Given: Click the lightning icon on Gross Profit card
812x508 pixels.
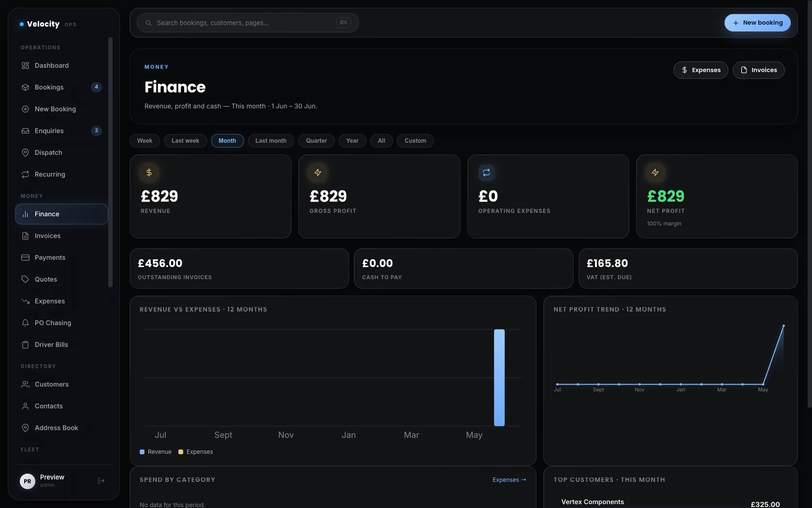Looking at the screenshot, I should point(318,172).
